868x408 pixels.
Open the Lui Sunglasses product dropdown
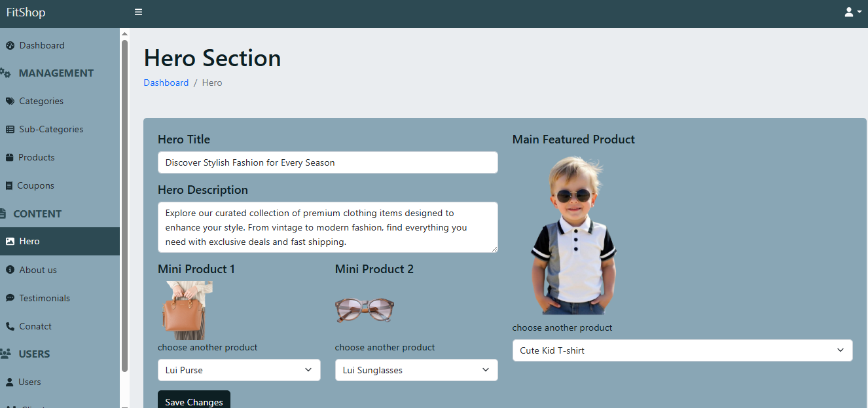[x=416, y=370]
